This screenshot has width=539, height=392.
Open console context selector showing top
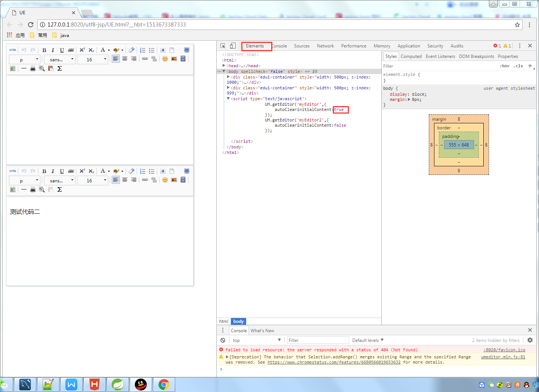point(257,340)
